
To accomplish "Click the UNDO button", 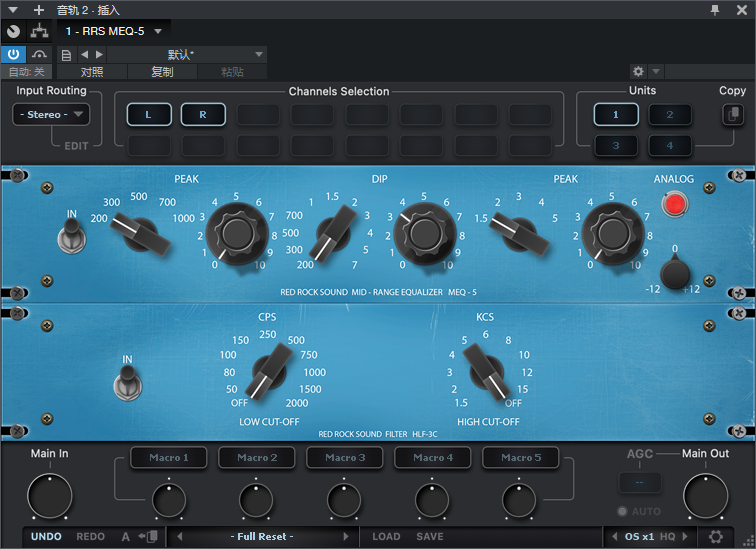I will point(46,536).
